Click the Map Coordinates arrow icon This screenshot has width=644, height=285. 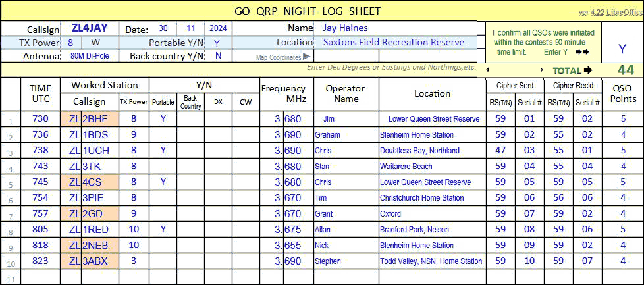tap(306, 57)
